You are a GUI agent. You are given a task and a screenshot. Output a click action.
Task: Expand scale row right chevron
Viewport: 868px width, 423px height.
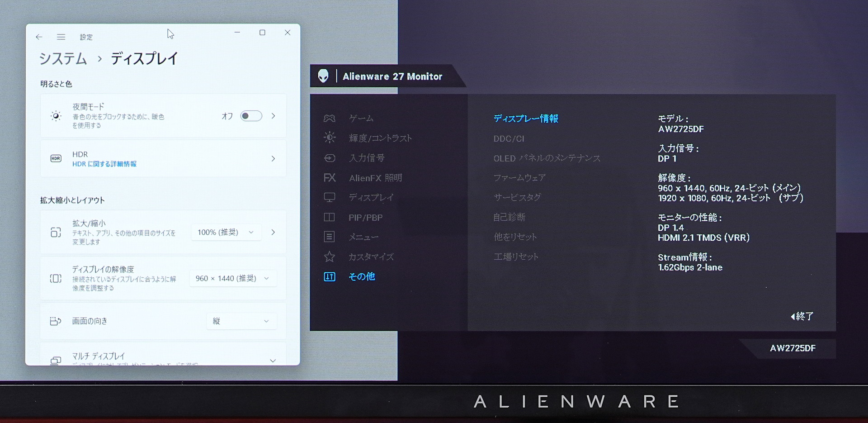click(273, 232)
